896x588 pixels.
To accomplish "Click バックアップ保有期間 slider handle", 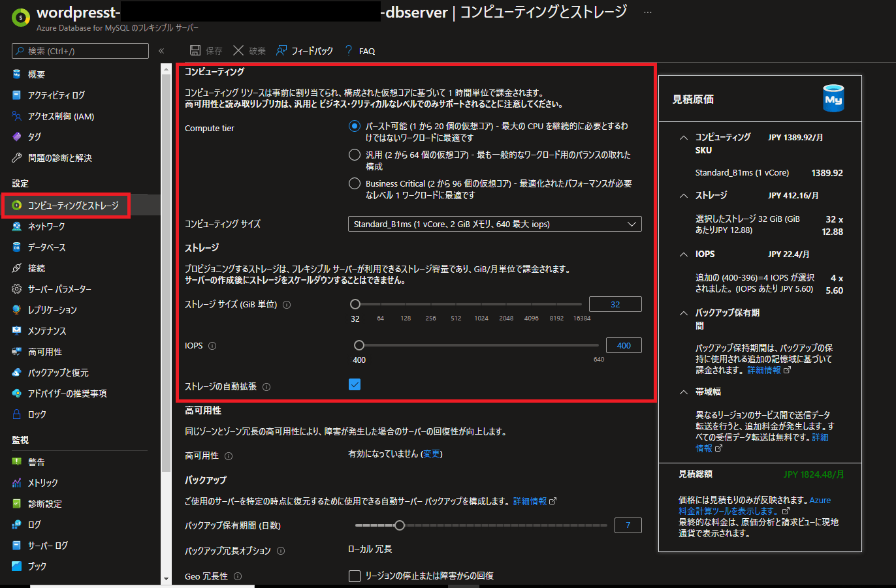I will [400, 525].
